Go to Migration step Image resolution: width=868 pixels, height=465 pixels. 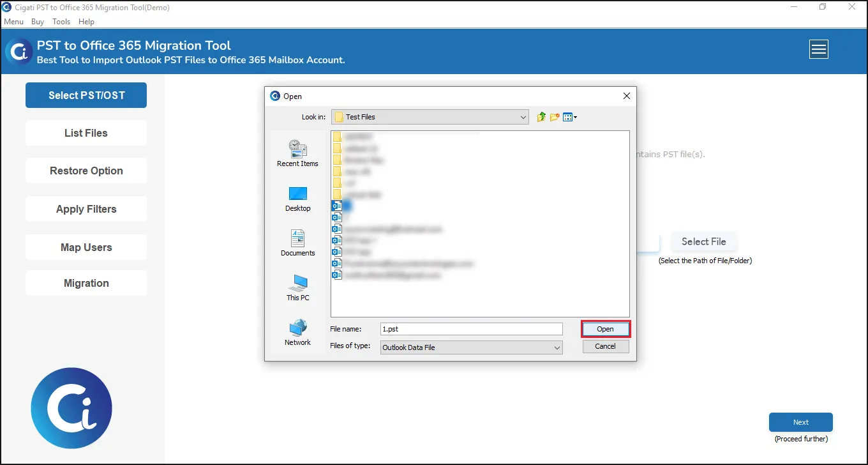click(86, 283)
